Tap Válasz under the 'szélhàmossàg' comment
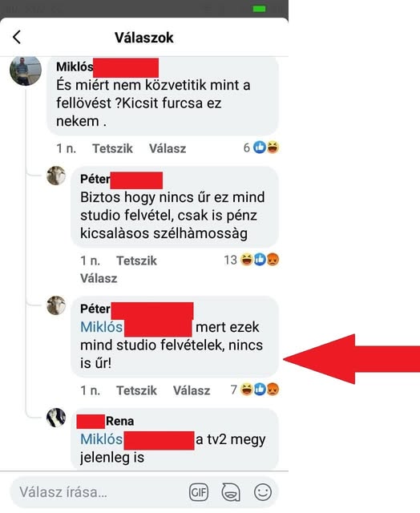Viewport: 420px width, 513px height. point(99,278)
